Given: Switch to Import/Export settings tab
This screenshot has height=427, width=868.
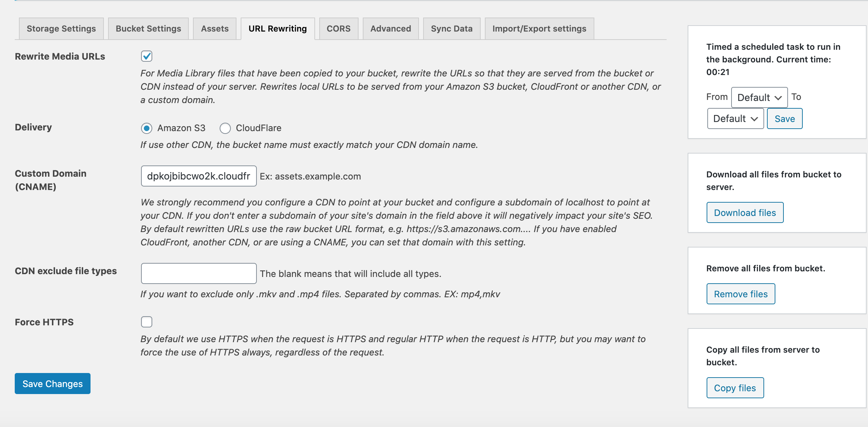Looking at the screenshot, I should tap(539, 29).
